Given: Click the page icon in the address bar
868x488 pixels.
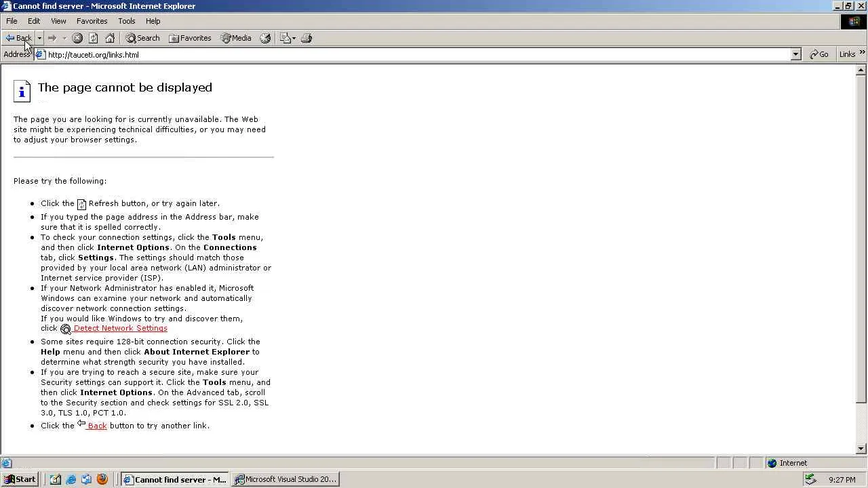Looking at the screenshot, I should pos(41,55).
